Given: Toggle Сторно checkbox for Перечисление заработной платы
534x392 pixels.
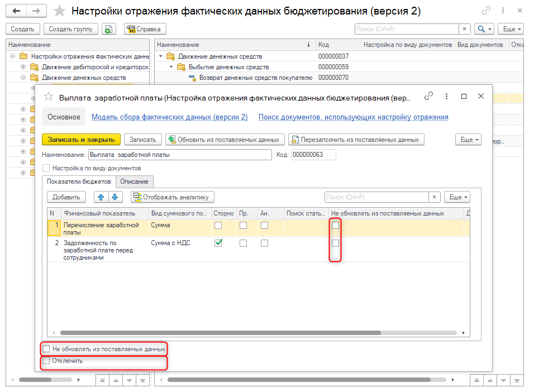Looking at the screenshot, I should (218, 226).
